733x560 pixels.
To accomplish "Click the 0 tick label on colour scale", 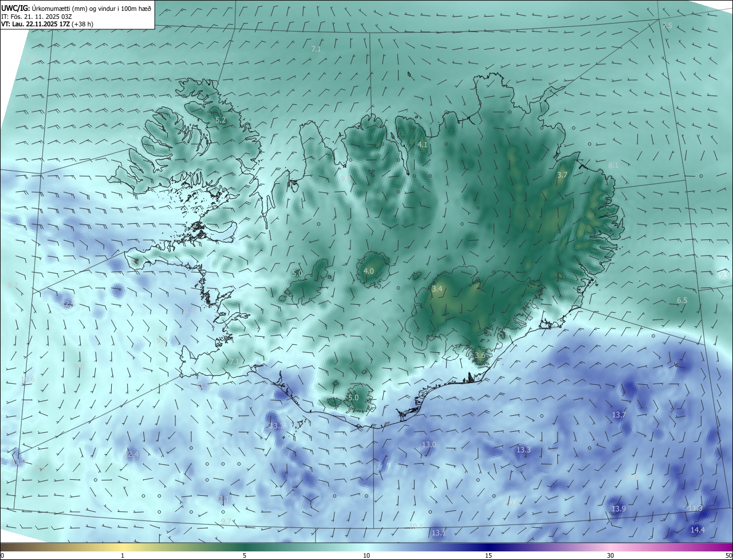I will coord(2,555).
